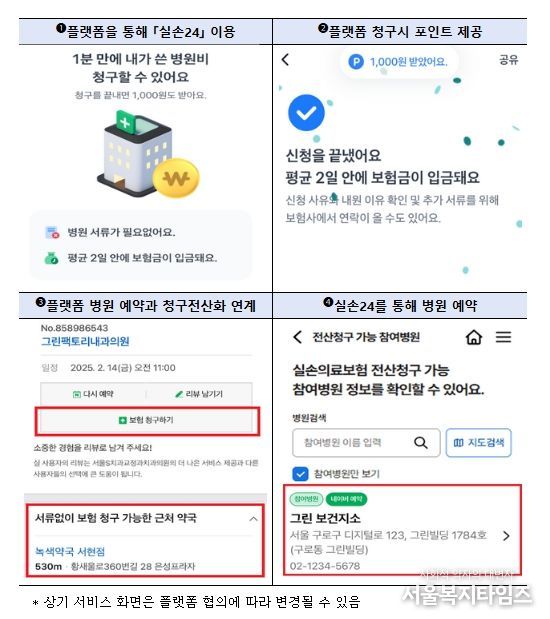The image size is (550, 619).
Task: Click the blue P point badge
Action: point(356,62)
